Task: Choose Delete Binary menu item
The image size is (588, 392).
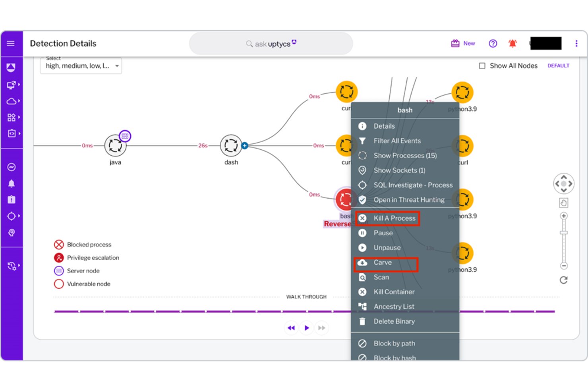Action: (x=405, y=321)
